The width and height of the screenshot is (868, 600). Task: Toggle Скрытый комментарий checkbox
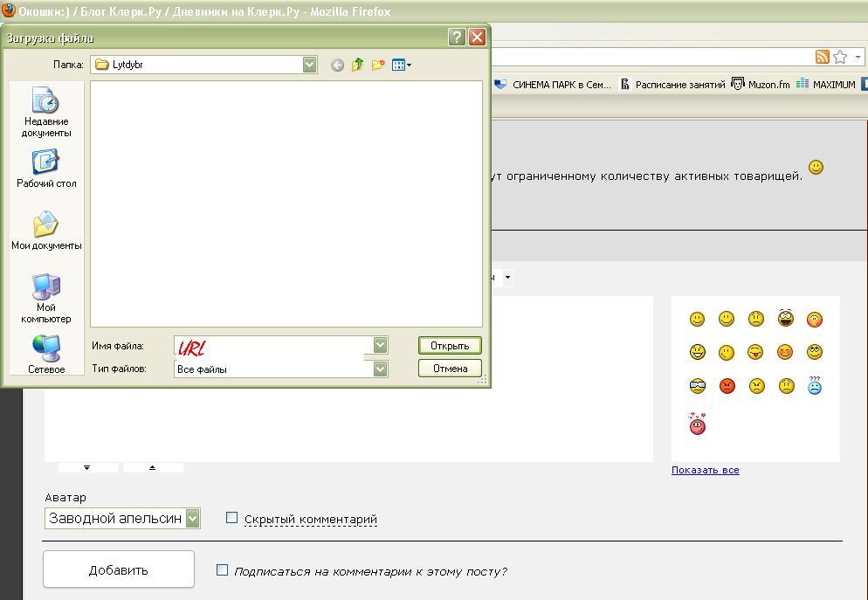click(x=232, y=518)
